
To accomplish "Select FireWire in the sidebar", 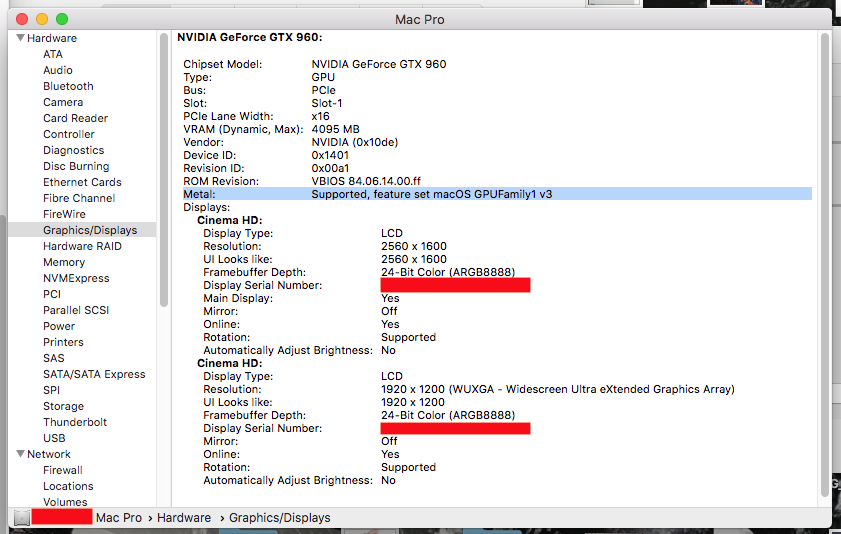I will [64, 214].
